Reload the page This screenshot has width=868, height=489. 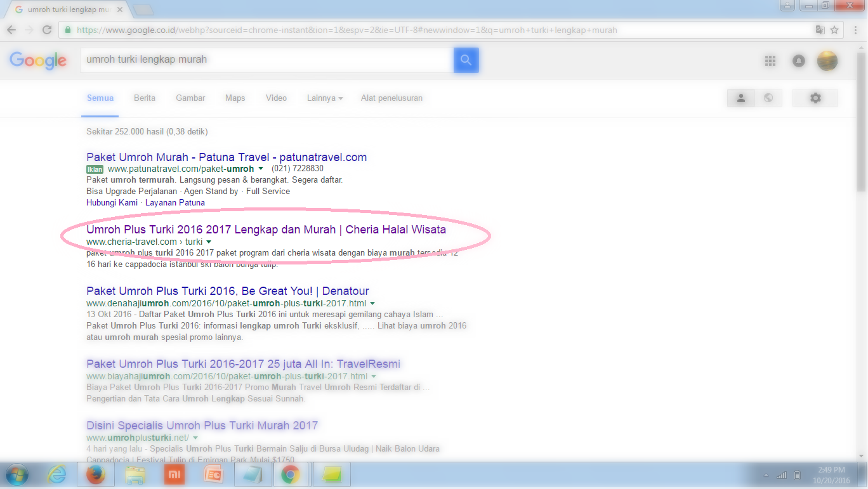tap(47, 30)
